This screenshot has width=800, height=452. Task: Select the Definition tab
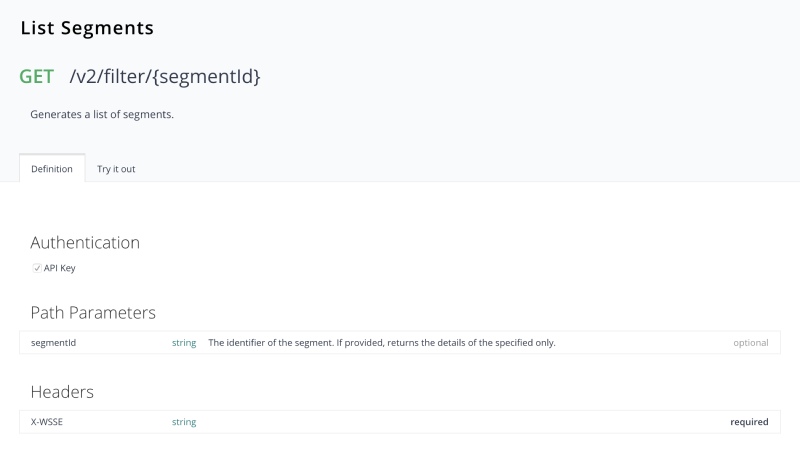coord(52,169)
